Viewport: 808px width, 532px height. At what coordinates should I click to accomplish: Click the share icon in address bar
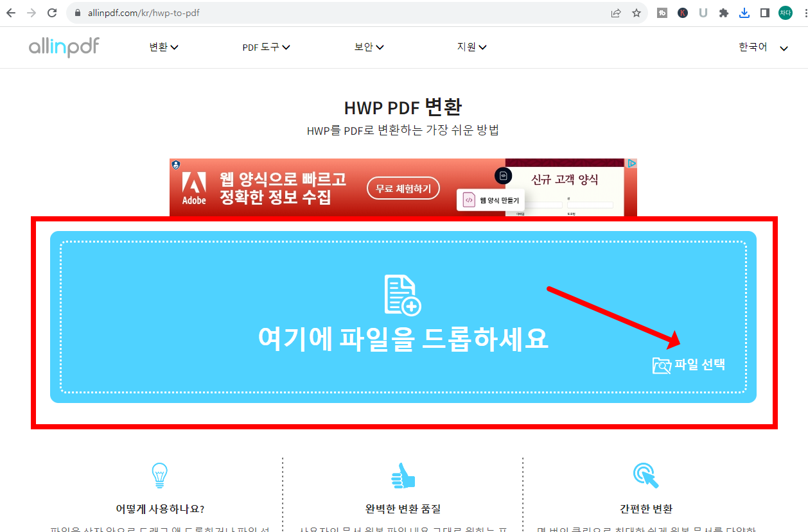615,12
